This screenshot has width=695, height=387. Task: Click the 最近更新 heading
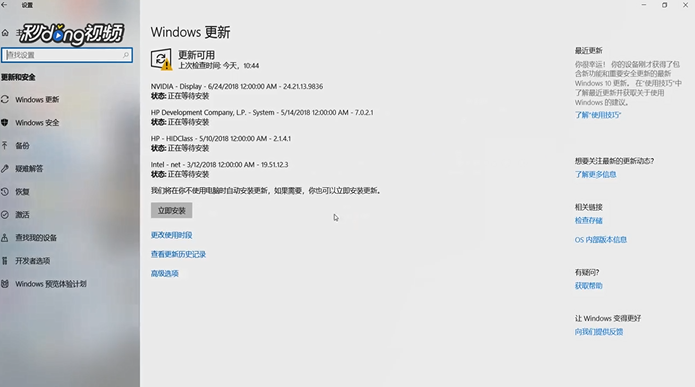589,51
